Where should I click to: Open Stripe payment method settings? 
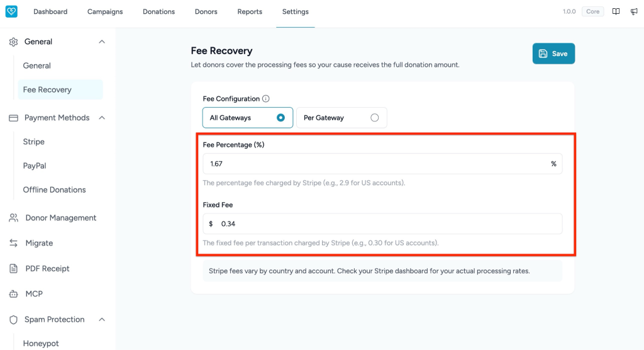[x=34, y=142]
